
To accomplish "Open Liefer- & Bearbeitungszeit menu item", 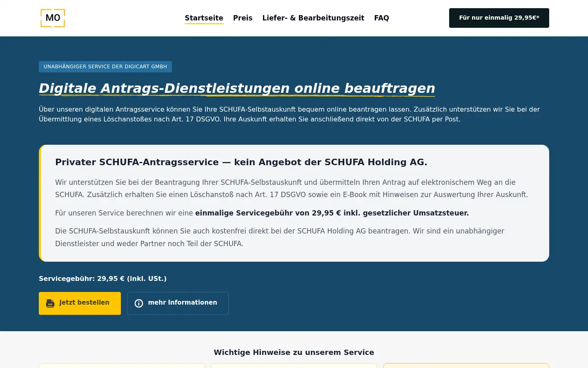I will (x=313, y=18).
